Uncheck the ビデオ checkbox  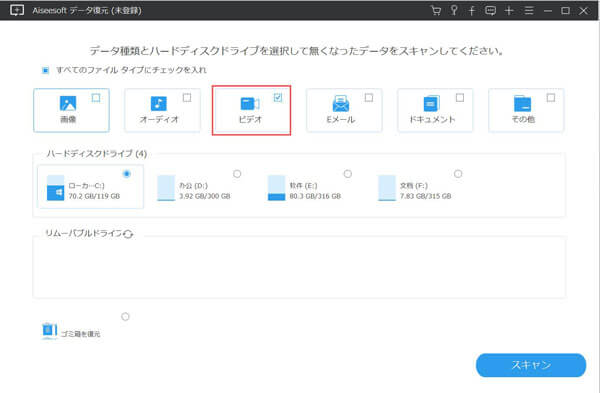pos(278,98)
